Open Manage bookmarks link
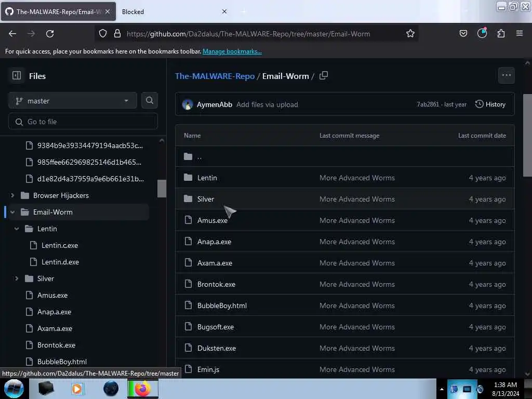The height and width of the screenshot is (399, 532). [232, 51]
